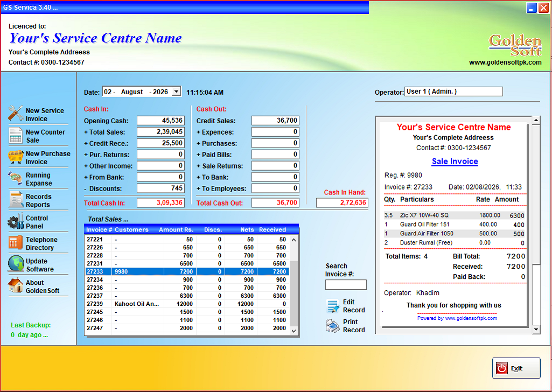The image size is (552, 392).
Task: Select the Print Record label
Action: point(354,326)
